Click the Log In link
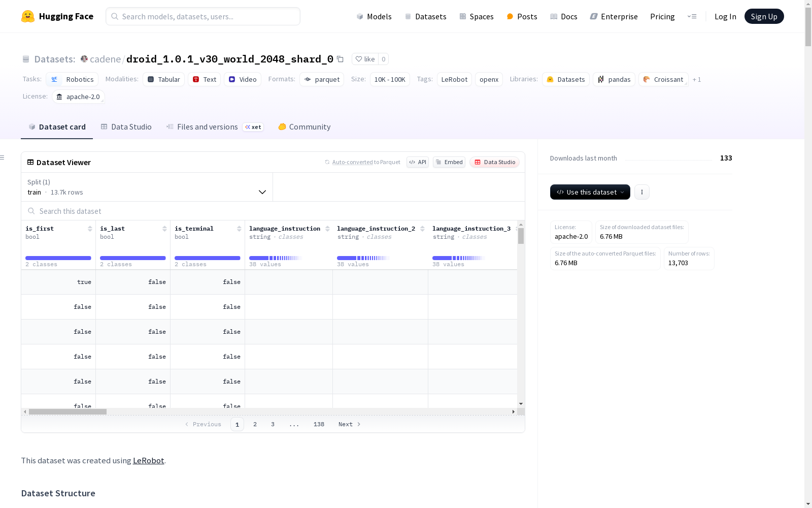812x508 pixels. tap(725, 16)
